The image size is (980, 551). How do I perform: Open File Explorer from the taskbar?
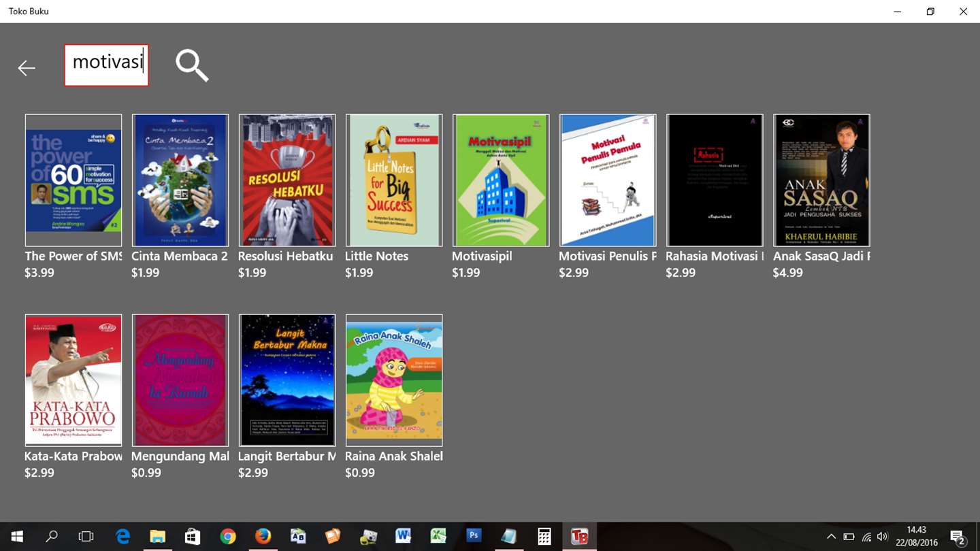pos(157,537)
